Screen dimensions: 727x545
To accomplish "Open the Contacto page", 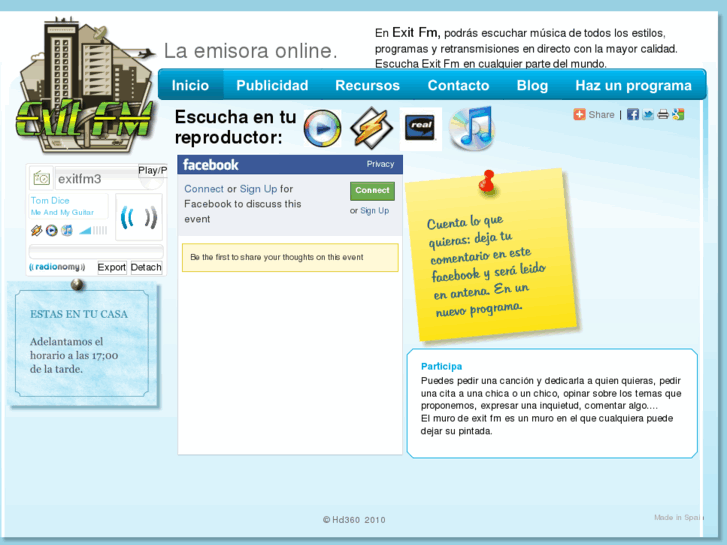I will click(458, 85).
